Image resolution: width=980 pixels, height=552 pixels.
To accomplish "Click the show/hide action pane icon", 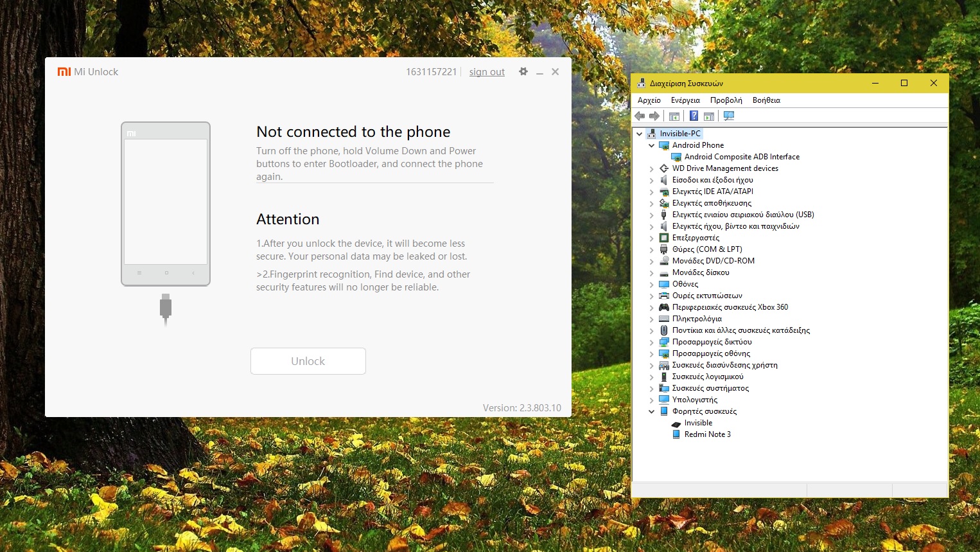I will 709,116.
